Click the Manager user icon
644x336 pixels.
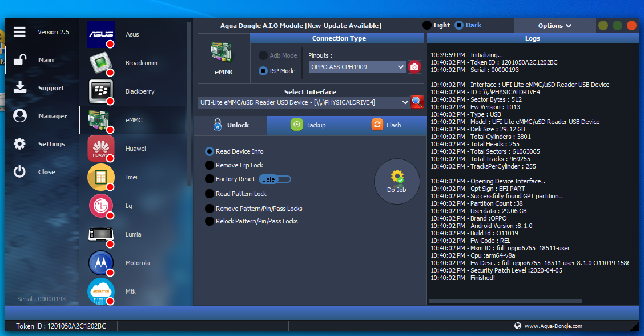20,115
